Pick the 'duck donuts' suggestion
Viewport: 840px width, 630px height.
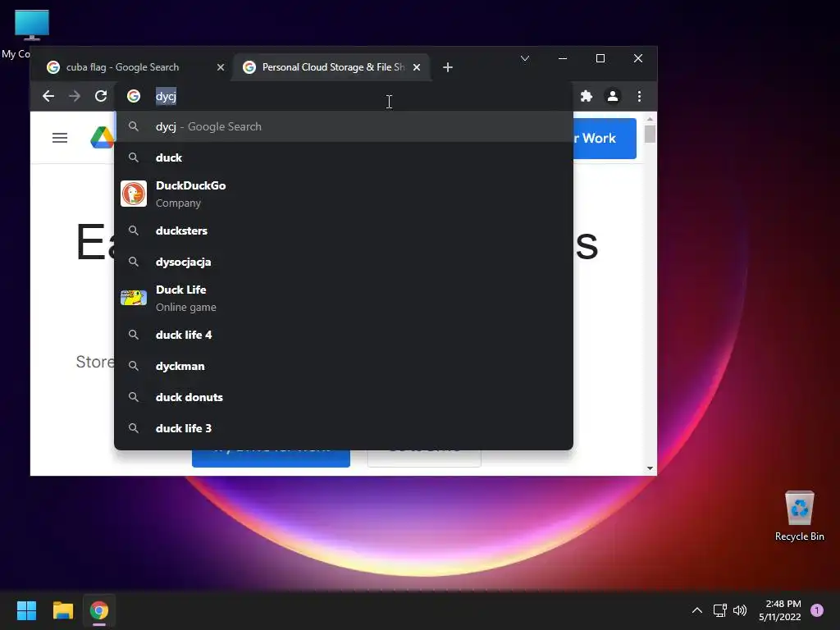[344, 397]
